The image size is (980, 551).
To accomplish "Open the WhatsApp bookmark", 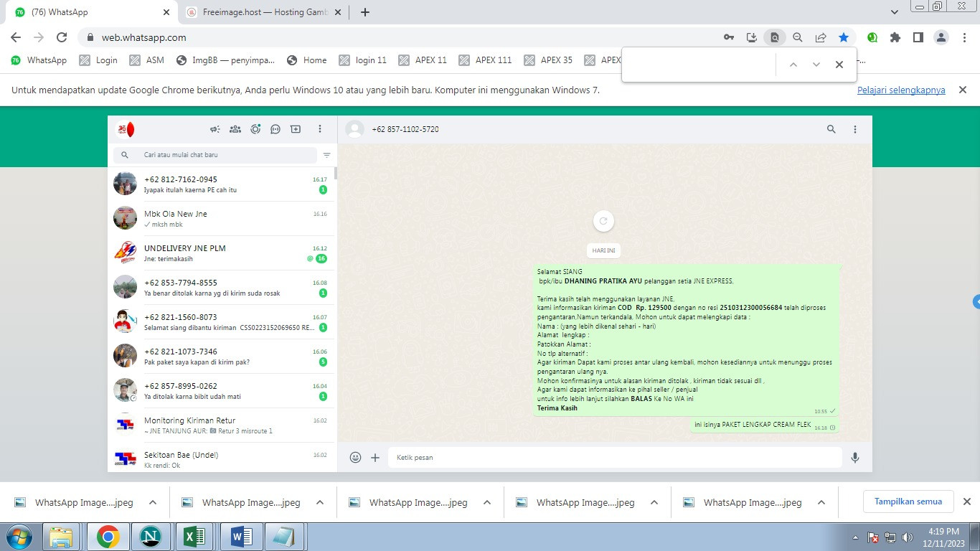I will click(x=39, y=60).
